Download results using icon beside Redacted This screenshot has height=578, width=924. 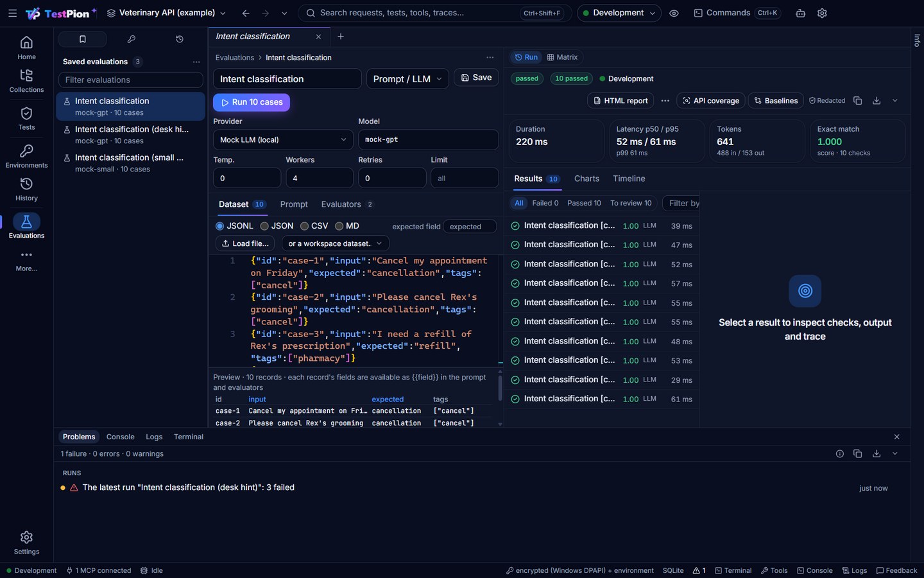tap(877, 101)
